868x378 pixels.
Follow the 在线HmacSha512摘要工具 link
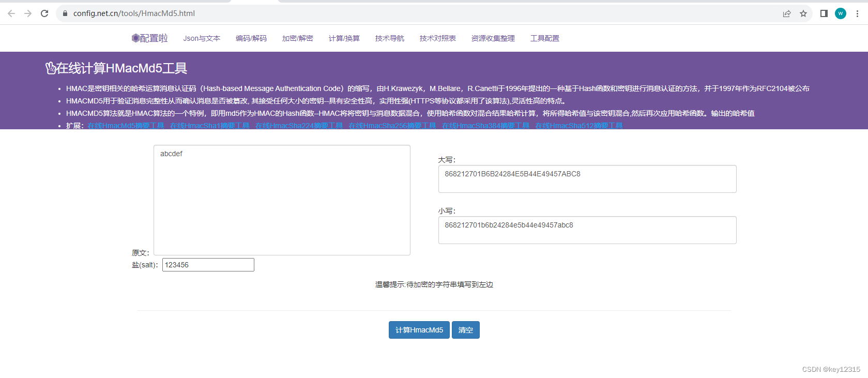(x=579, y=126)
